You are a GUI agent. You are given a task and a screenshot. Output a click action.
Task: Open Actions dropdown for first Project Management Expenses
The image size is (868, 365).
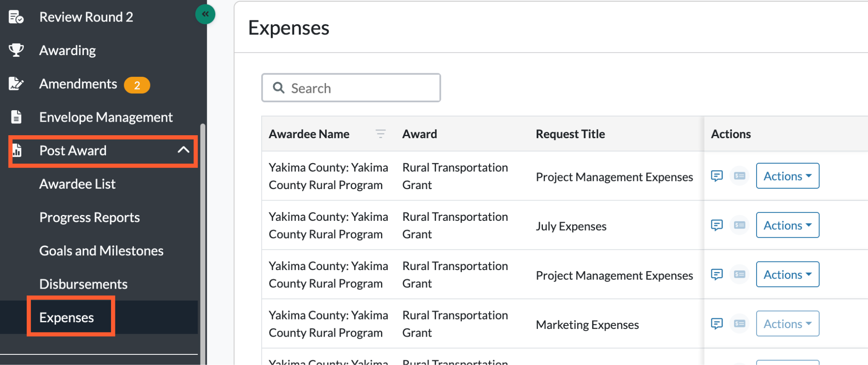(787, 176)
